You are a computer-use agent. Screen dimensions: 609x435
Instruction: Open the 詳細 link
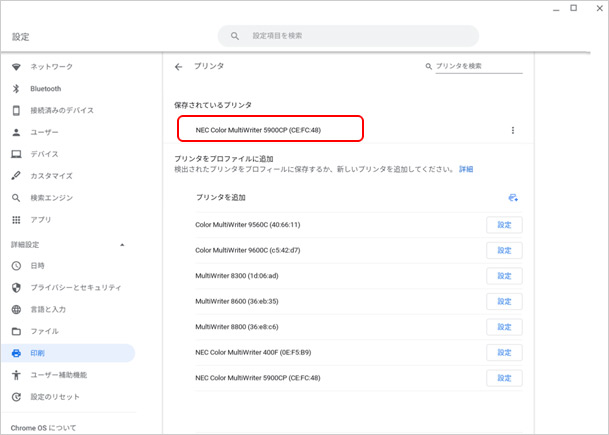(466, 169)
